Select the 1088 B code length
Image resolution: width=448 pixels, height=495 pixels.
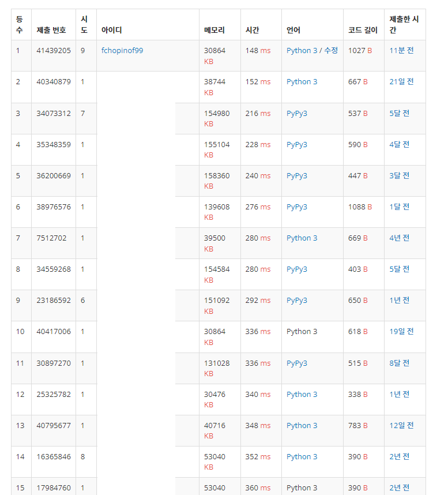360,207
